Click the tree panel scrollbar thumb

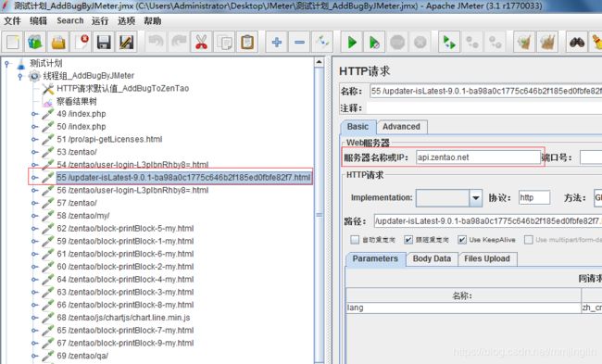coord(319,215)
